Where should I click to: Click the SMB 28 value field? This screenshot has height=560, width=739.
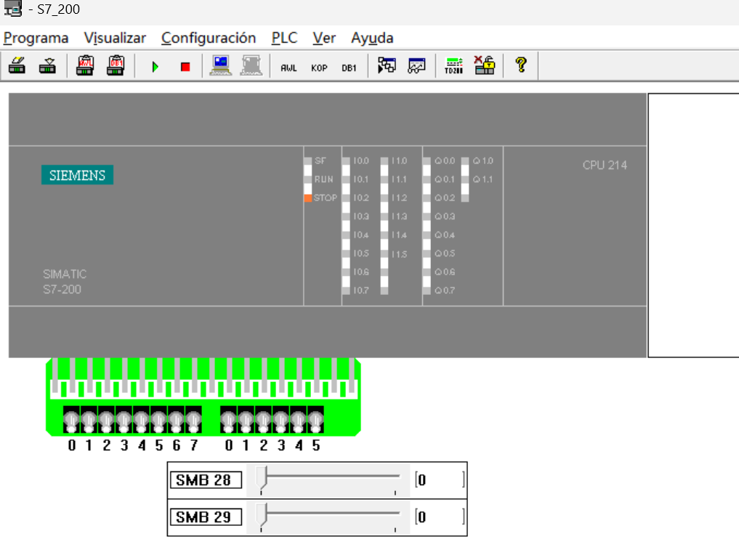tap(440, 480)
